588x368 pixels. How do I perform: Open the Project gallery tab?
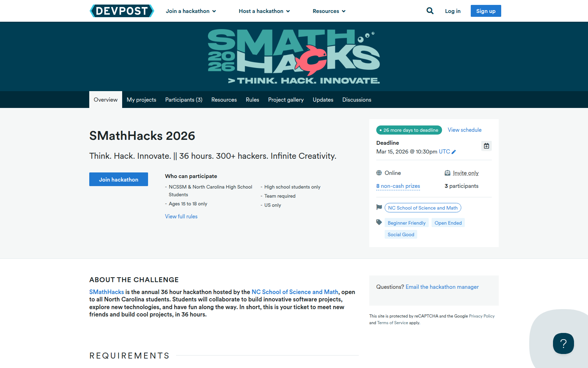pyautogui.click(x=286, y=100)
